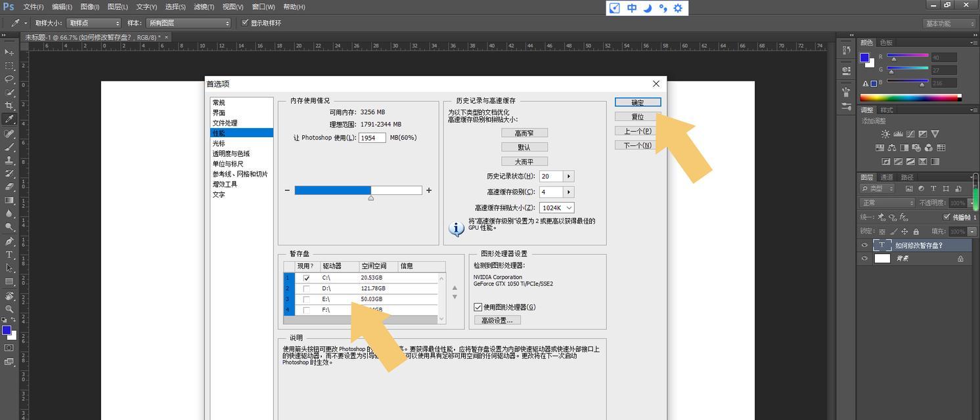Select the Crop tool

(x=9, y=106)
